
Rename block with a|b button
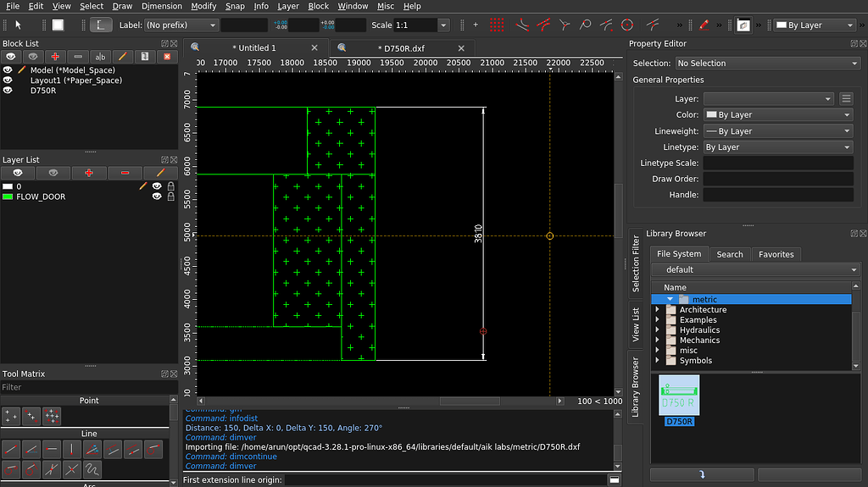tap(100, 57)
